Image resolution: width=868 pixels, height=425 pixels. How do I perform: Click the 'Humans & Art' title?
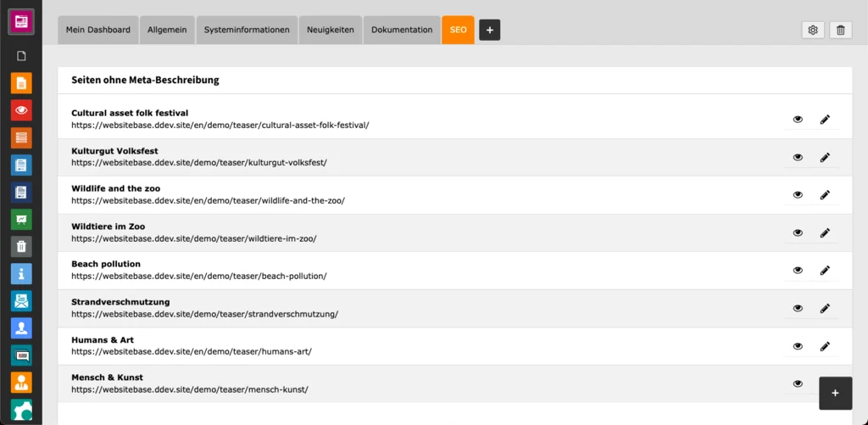point(103,339)
